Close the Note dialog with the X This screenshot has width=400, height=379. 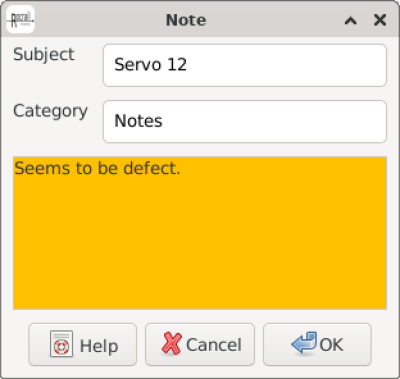[380, 20]
